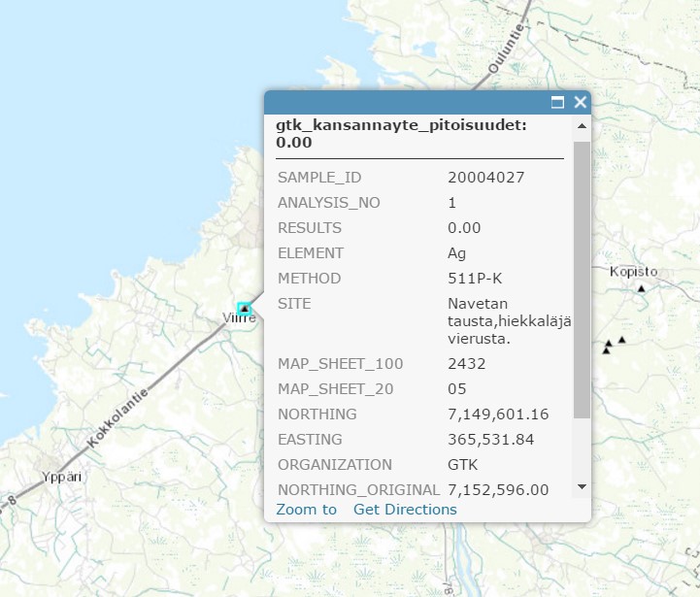Maximize the sample info popup
The image size is (700, 597).
pos(558,102)
